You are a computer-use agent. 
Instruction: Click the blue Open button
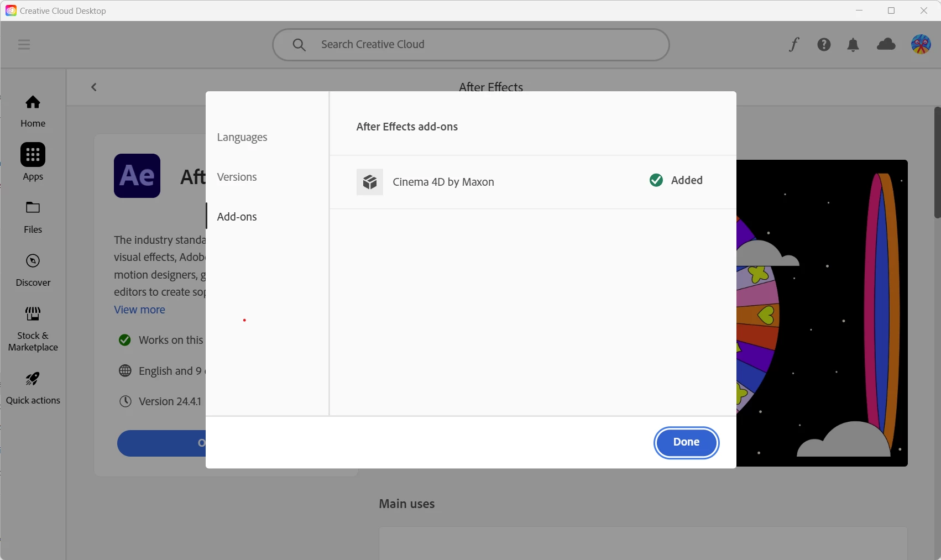(x=161, y=443)
